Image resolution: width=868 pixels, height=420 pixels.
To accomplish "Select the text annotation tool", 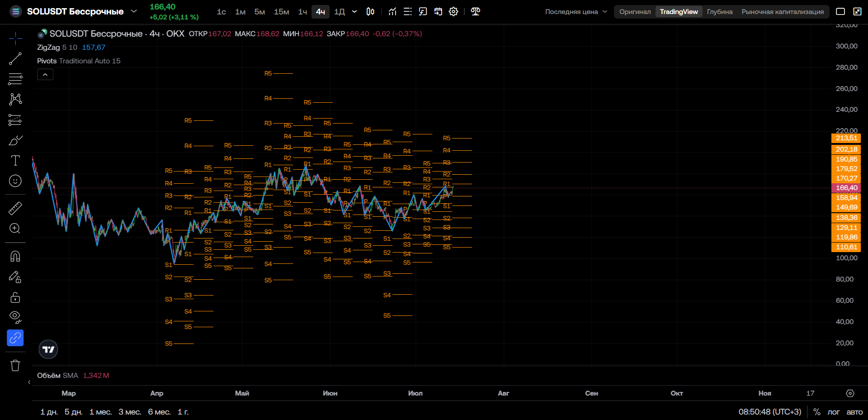I will (x=15, y=160).
